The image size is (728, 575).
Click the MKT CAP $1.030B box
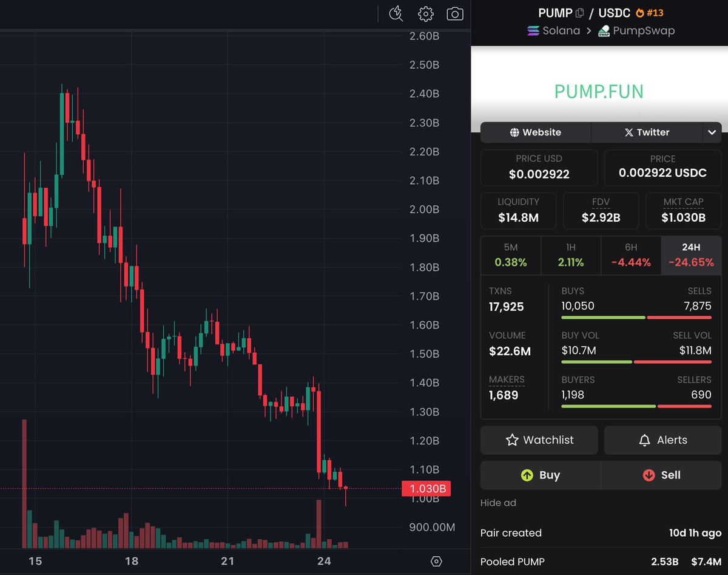[683, 211]
